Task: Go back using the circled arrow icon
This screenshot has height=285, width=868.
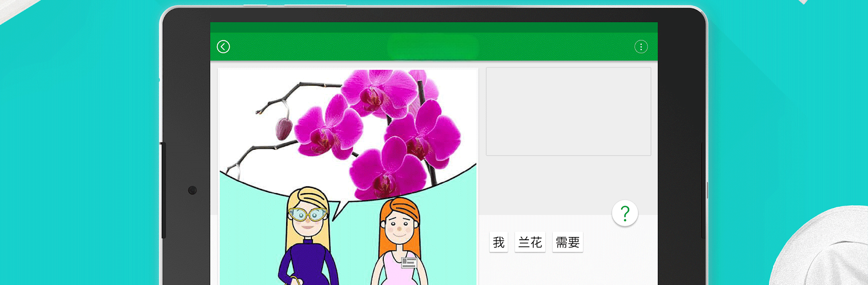Action: [x=223, y=47]
